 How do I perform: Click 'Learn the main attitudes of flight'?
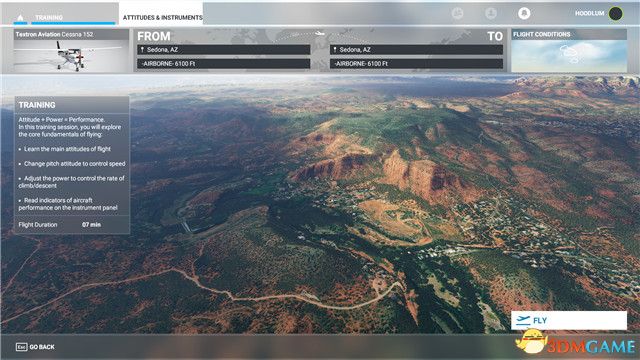67,149
